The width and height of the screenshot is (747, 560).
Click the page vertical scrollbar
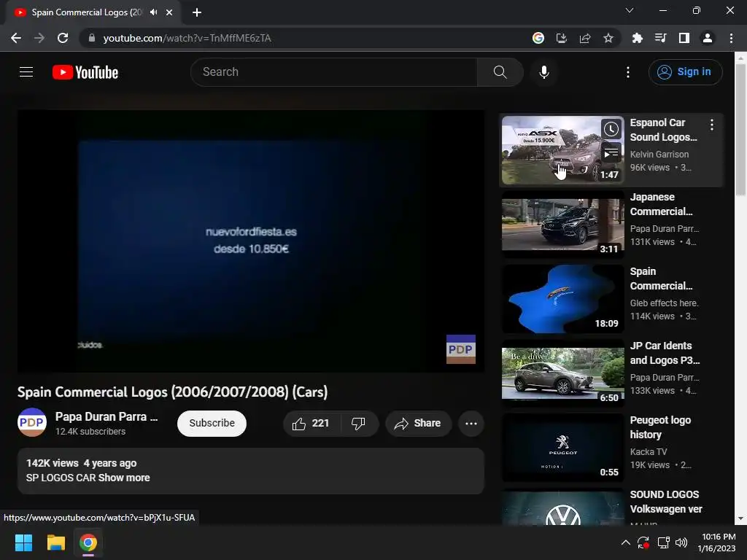(x=740, y=130)
